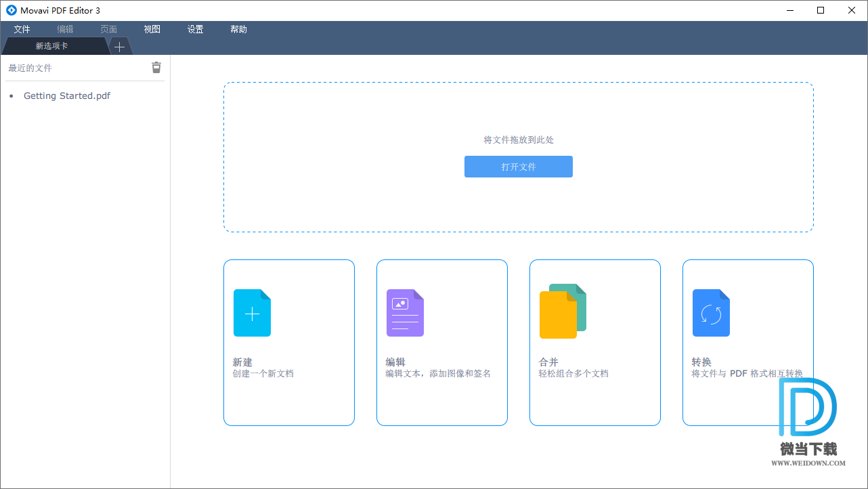Open the 文件 menu
The height and width of the screenshot is (489, 868).
pos(22,29)
